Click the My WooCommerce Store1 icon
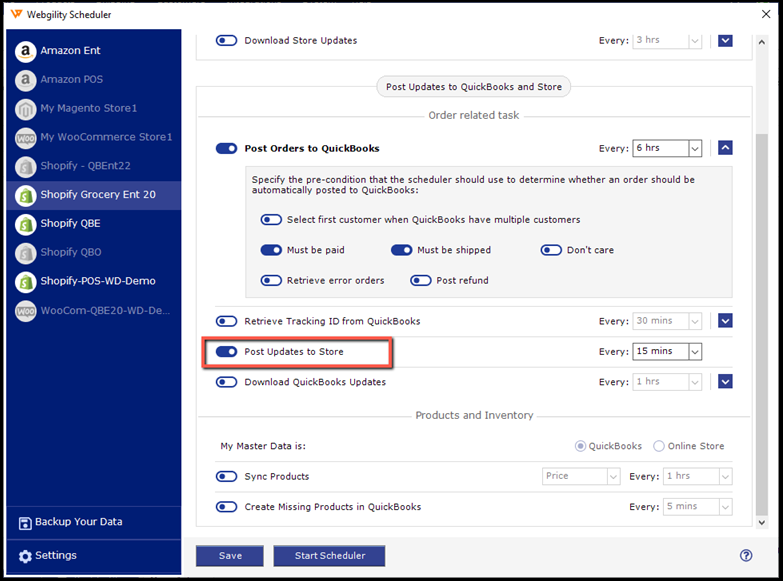This screenshot has width=783, height=581. click(25, 138)
